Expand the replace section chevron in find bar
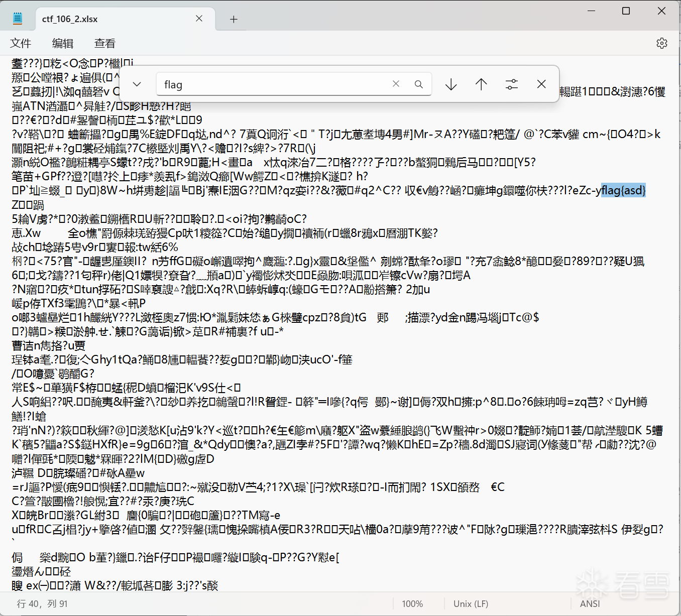 (x=137, y=84)
